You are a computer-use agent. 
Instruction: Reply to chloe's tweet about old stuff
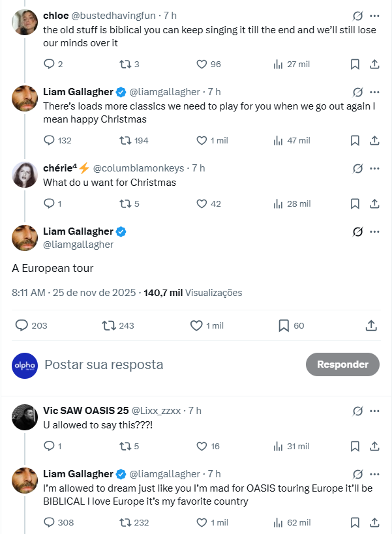point(49,64)
